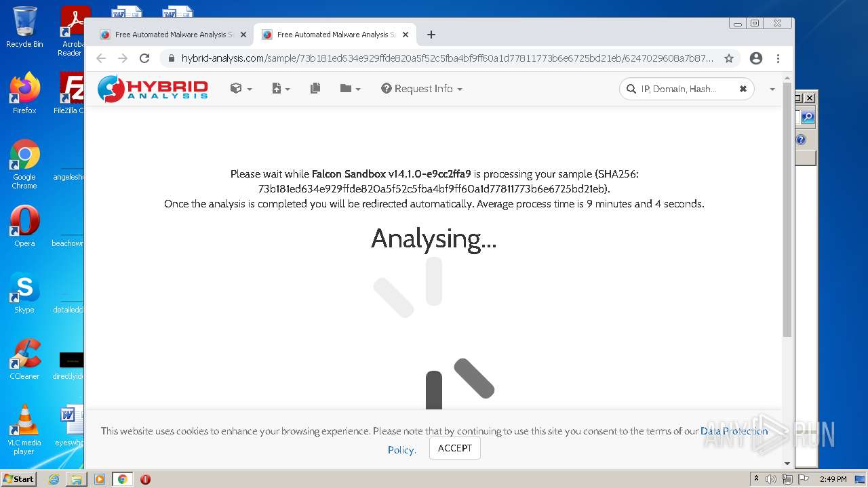Viewport: 868px width, 488px height.
Task: Focus the IP, Domain, Hash search field
Action: (x=686, y=89)
